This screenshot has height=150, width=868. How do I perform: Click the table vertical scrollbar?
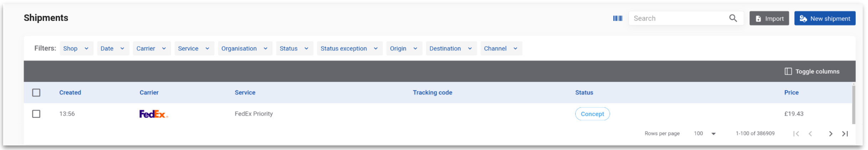(x=853, y=105)
